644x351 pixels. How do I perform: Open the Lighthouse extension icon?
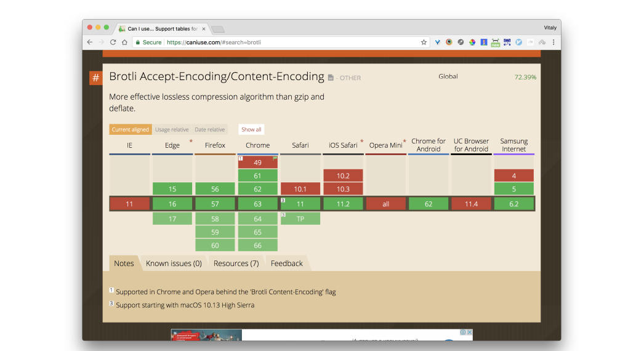pyautogui.click(x=484, y=42)
